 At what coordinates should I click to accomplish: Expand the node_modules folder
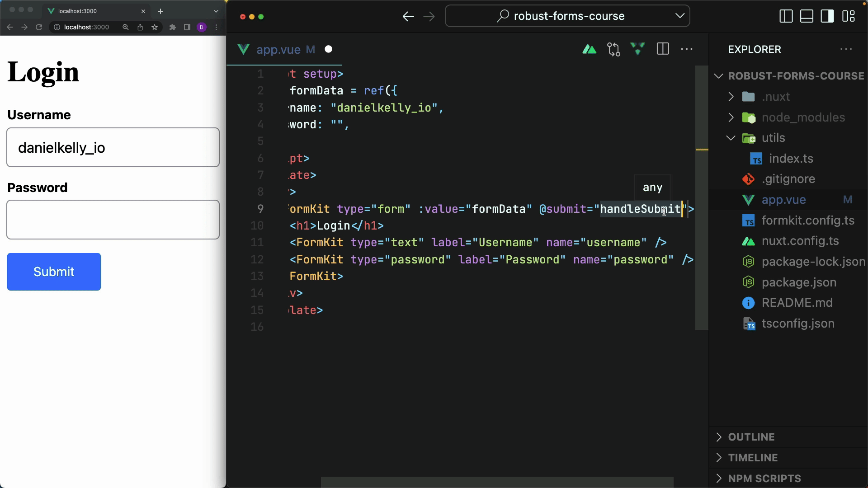[x=788, y=117]
